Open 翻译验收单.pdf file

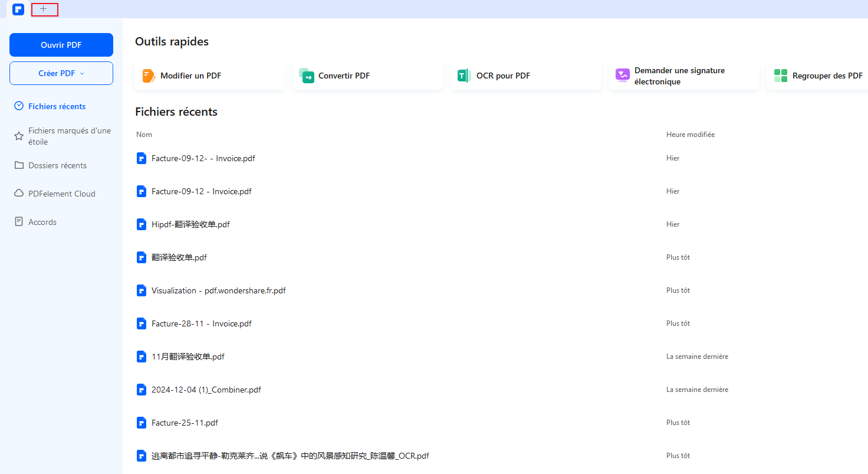(179, 257)
